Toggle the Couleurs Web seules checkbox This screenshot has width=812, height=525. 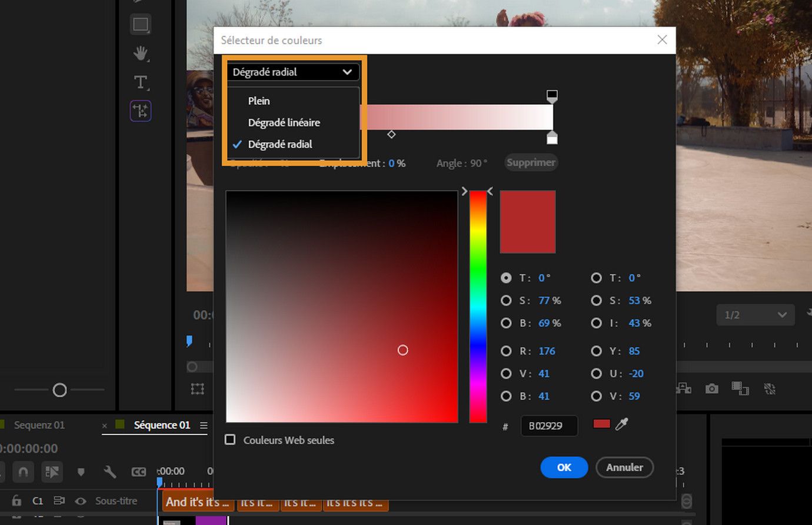230,440
